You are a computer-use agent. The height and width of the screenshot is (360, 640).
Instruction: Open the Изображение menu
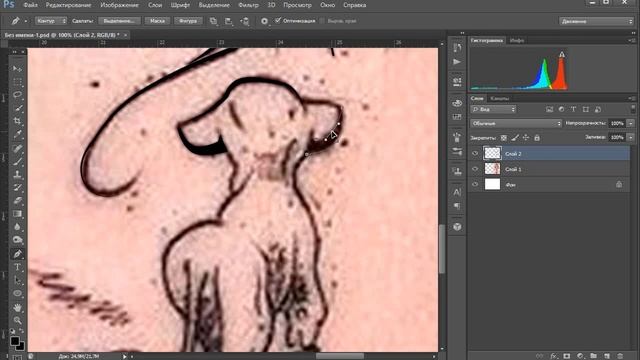tap(120, 5)
